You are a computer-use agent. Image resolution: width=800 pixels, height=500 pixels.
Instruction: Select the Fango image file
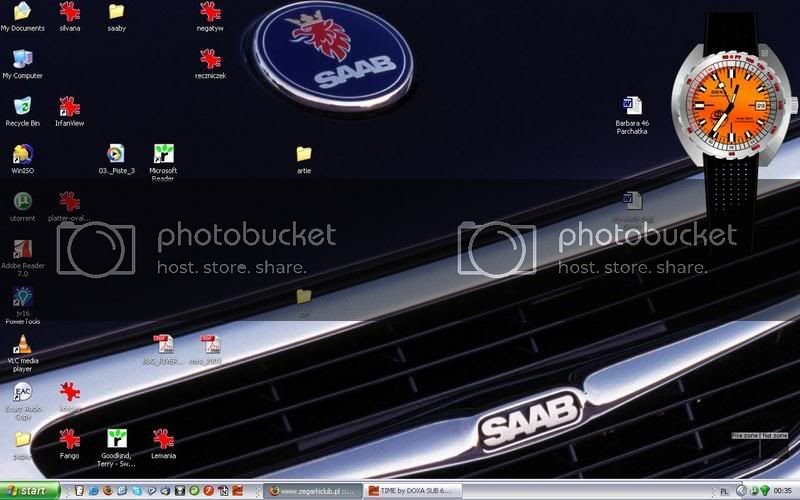click(x=69, y=444)
